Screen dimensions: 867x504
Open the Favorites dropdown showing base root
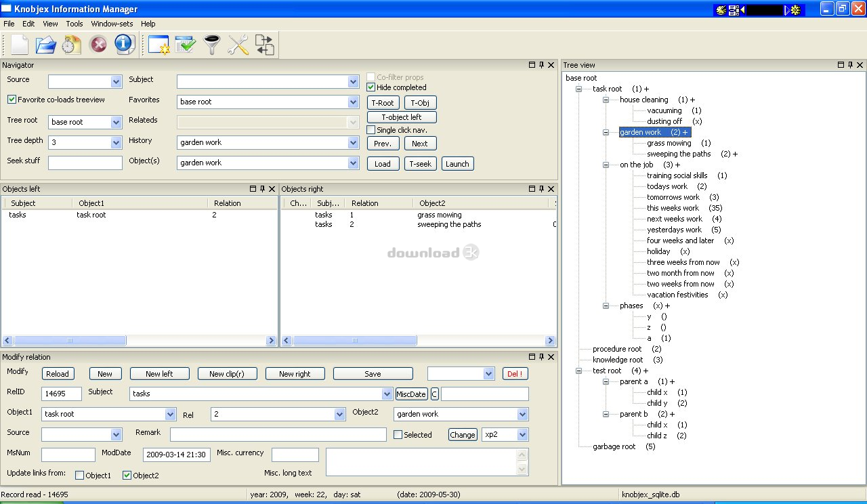(x=353, y=102)
